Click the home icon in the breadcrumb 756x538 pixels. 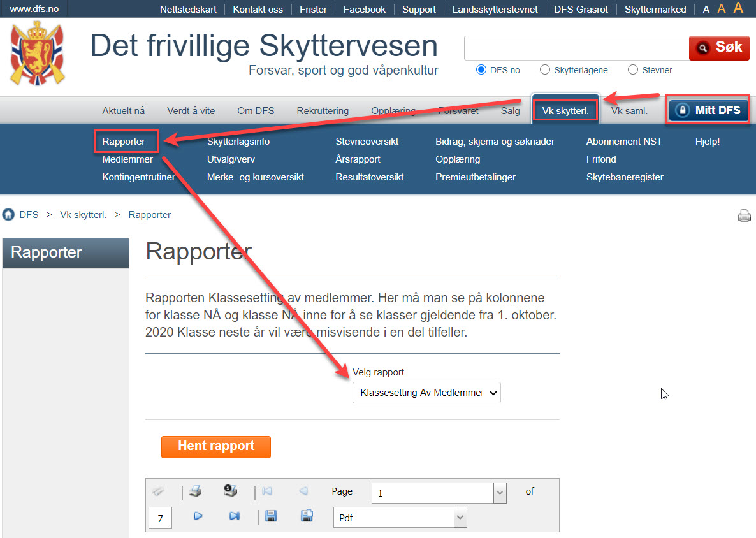[x=8, y=215]
